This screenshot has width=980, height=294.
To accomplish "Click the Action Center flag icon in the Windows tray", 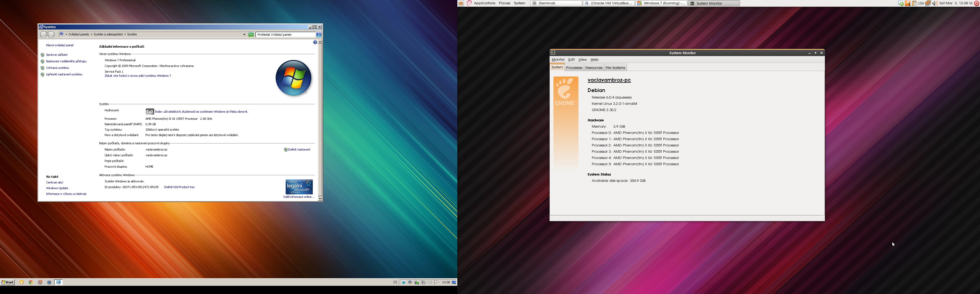I will [436, 282].
